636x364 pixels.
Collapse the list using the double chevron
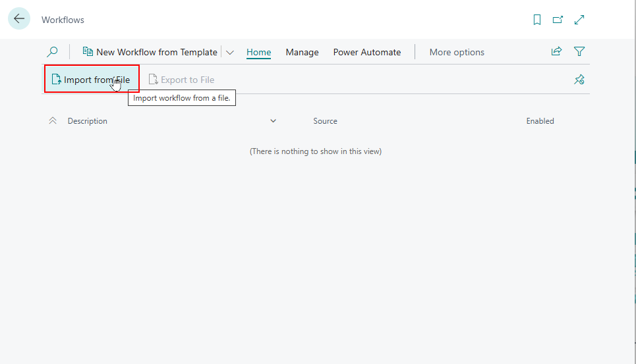click(x=53, y=121)
